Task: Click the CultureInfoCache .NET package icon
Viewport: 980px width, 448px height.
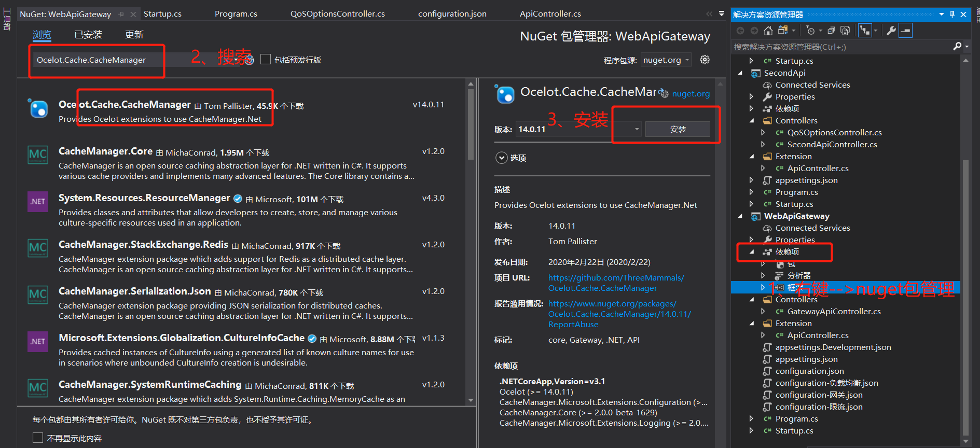Action: coord(38,341)
